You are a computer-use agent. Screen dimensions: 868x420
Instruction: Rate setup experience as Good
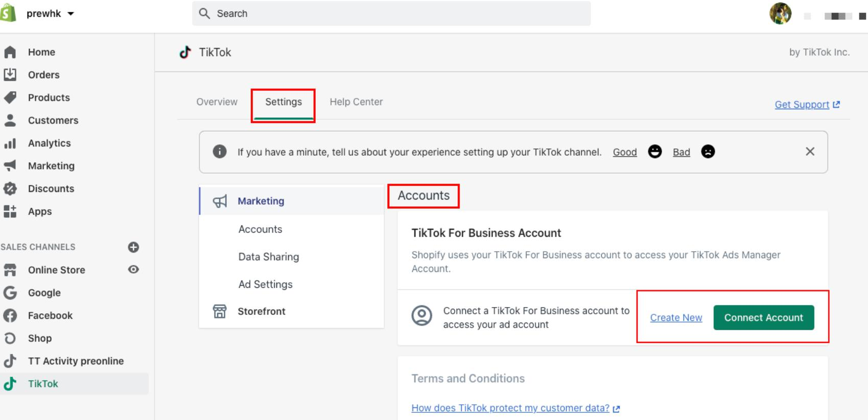625,152
